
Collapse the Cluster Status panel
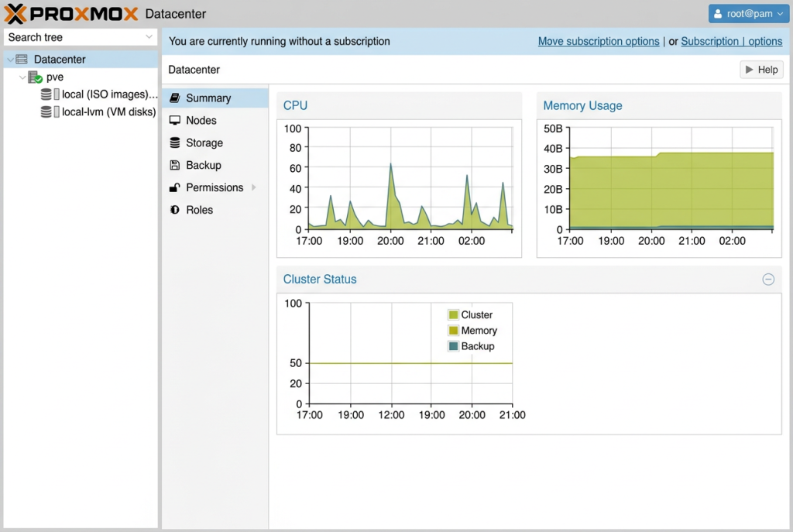(768, 279)
